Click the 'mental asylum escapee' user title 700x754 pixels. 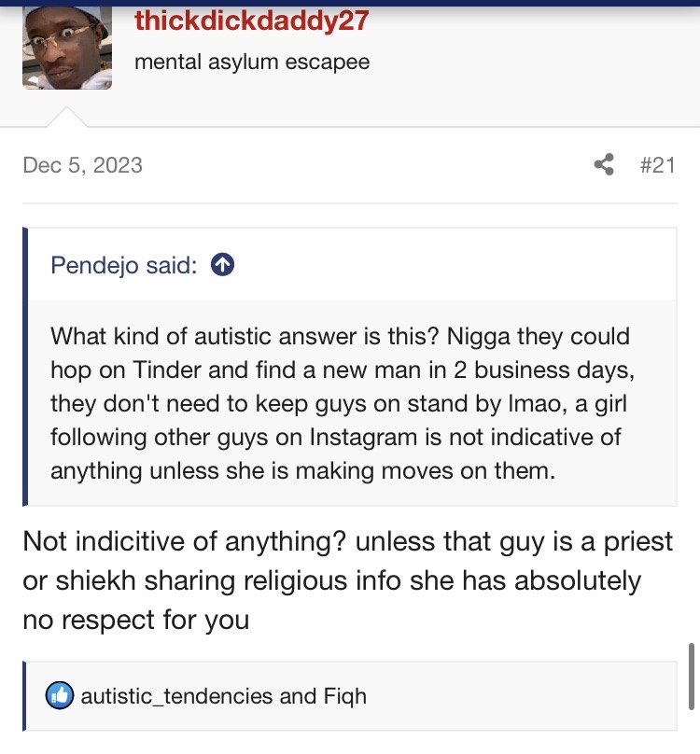point(252,63)
